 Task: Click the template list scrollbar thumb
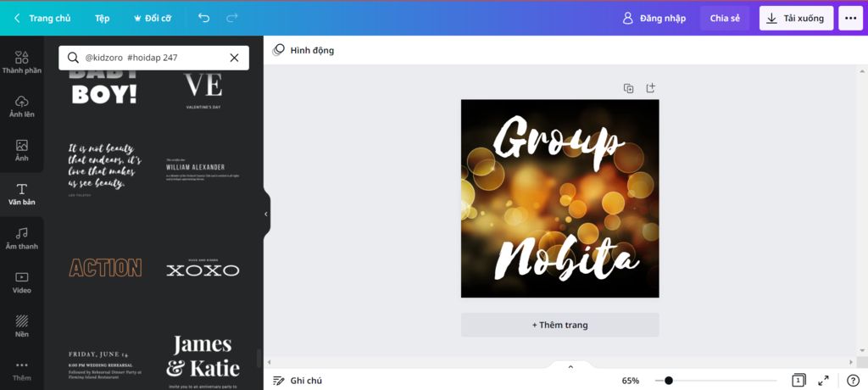[259, 359]
